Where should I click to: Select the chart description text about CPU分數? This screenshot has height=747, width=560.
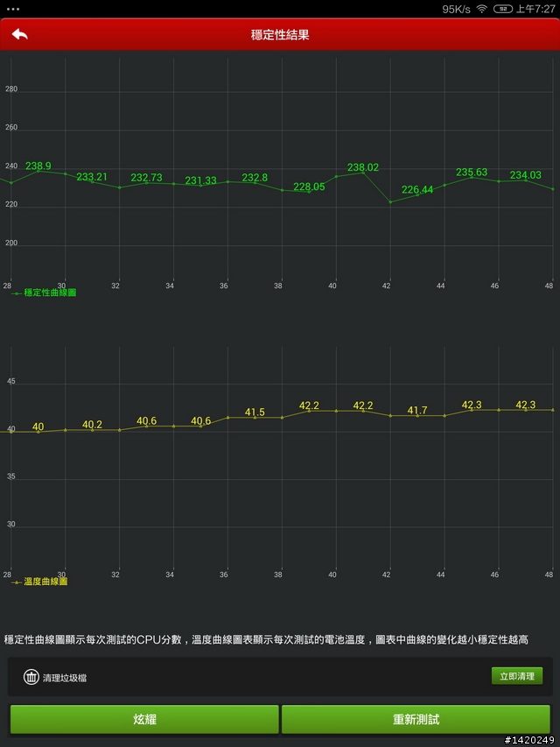tap(266, 639)
